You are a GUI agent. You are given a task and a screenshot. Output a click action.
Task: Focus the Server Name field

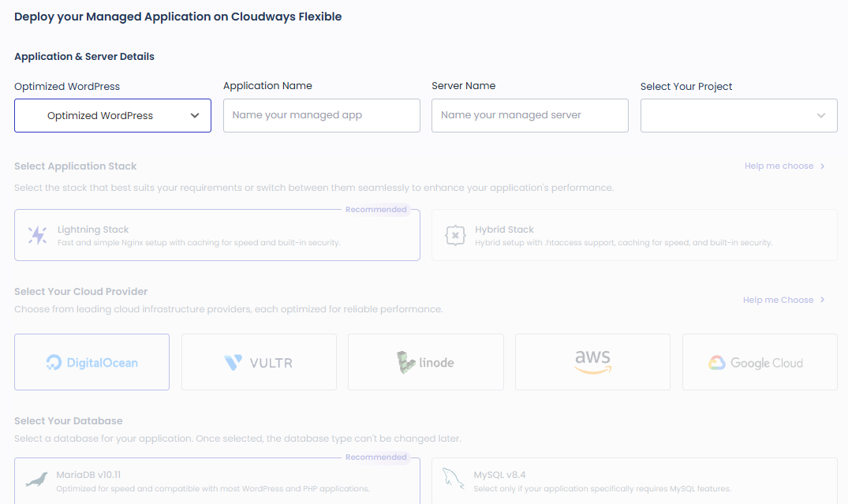pyautogui.click(x=530, y=115)
